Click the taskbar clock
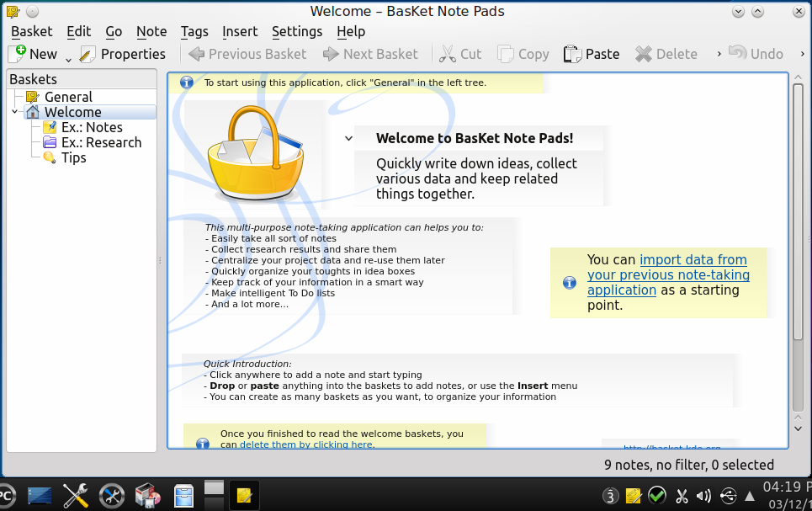Image resolution: width=812 pixels, height=511 pixels. coord(787,495)
